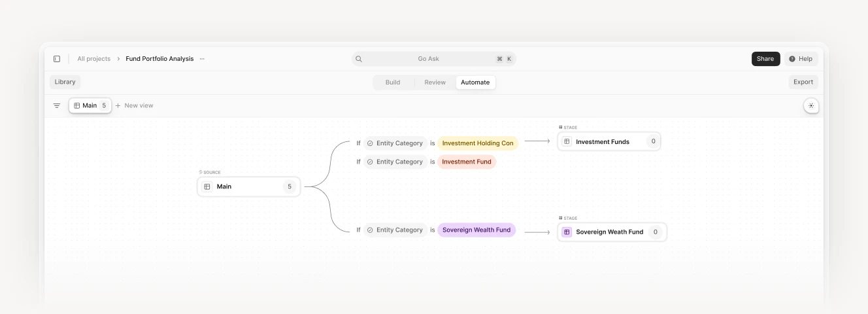
Task: Select the Automate tab
Action: coord(475,82)
